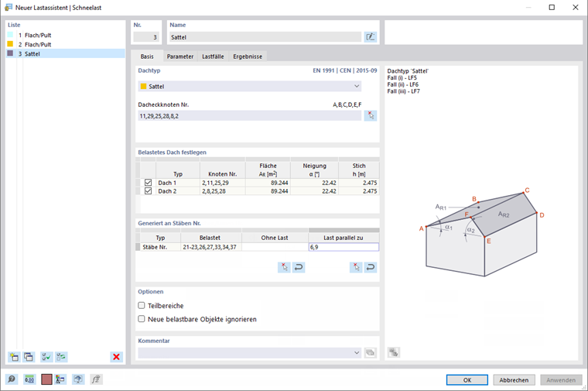588x391 pixels.
Task: Delete selected list entry with red X
Action: (x=117, y=356)
